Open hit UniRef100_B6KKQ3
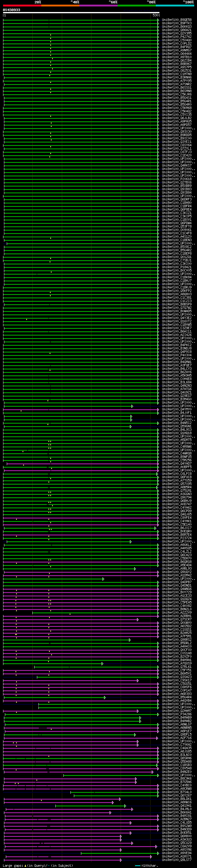 pyautogui.click(x=177, y=26)
